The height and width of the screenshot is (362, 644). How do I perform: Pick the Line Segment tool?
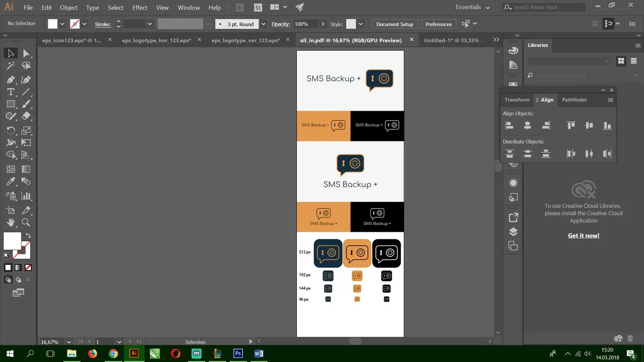click(x=26, y=92)
